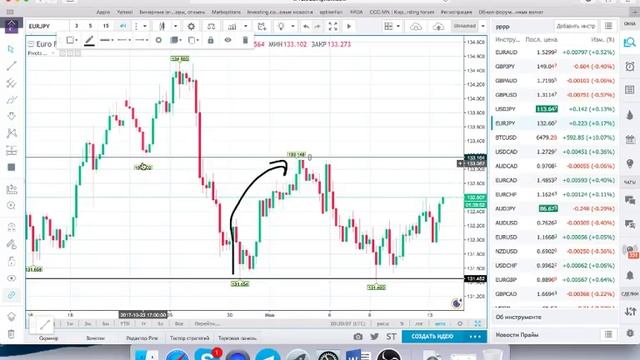This screenshot has width=640, height=360.
Task: Select GBPJPY row in watchlist
Action: 555,66
